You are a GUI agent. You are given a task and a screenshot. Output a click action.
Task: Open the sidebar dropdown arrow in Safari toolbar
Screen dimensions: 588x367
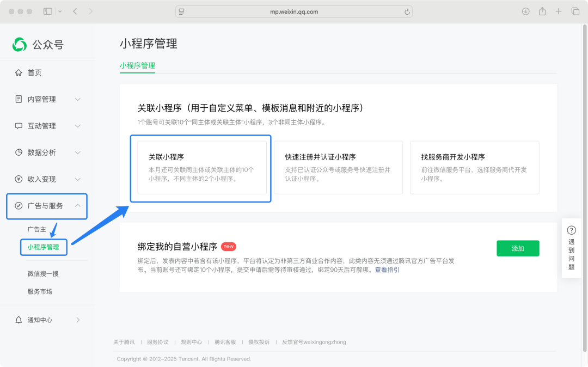tap(60, 11)
